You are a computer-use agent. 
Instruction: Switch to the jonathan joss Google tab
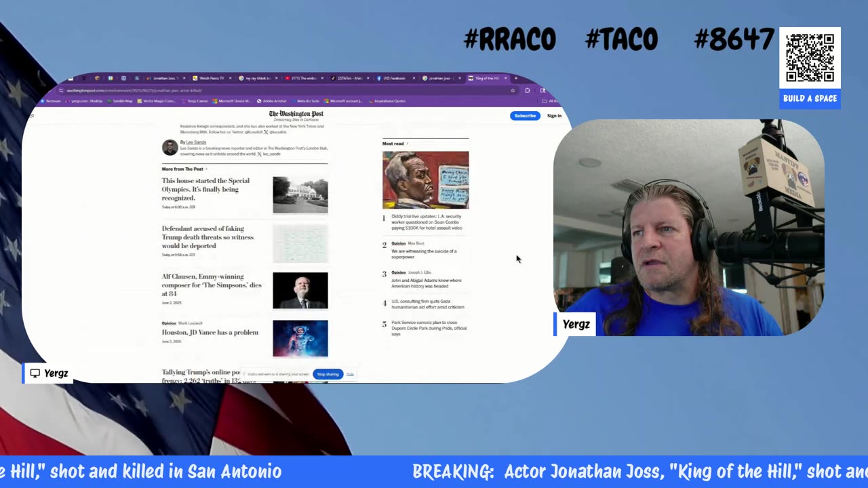(443, 78)
